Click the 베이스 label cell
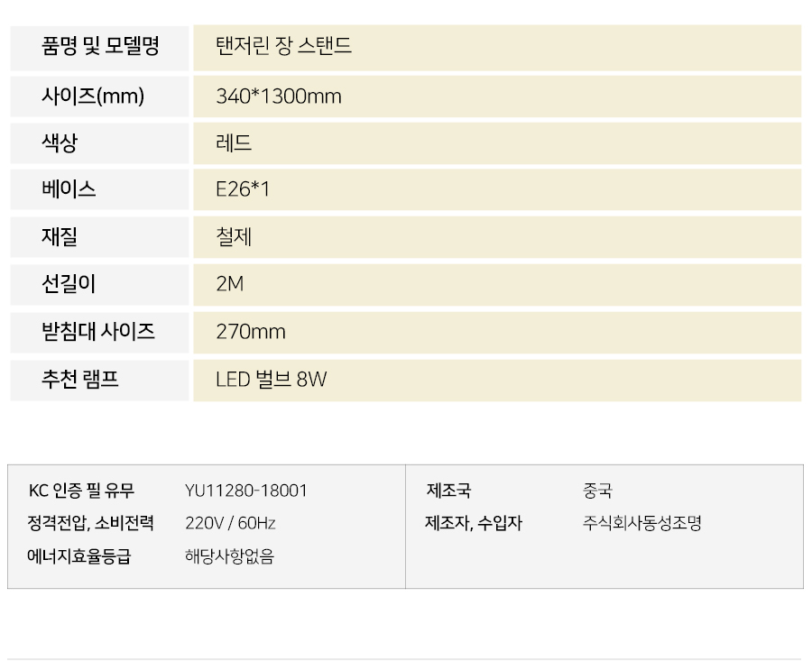The height and width of the screenshot is (661, 812). point(99,189)
